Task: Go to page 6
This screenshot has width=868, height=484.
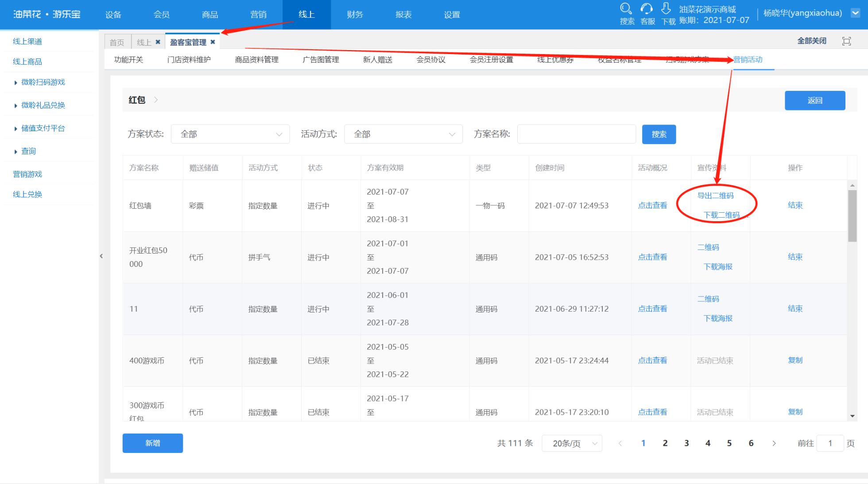Action: (751, 443)
